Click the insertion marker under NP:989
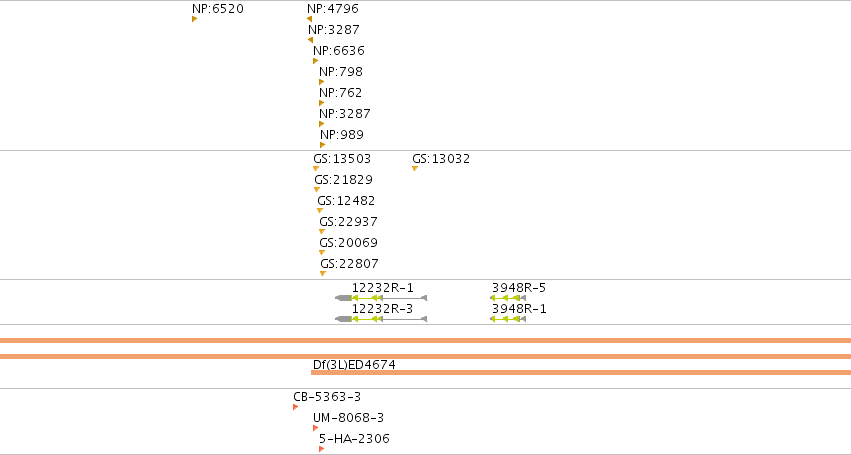 point(322,145)
